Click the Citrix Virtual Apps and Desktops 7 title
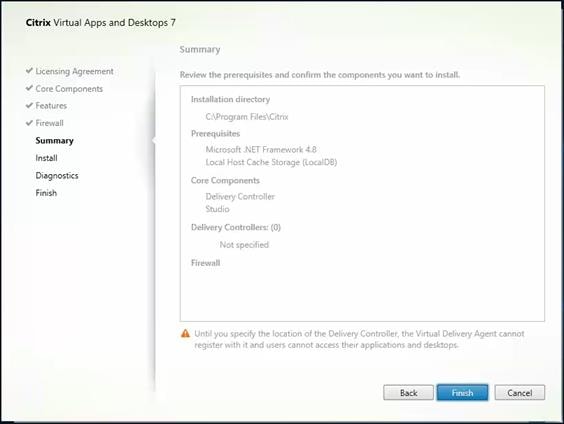Viewport: 564px width, 424px height. [x=101, y=23]
